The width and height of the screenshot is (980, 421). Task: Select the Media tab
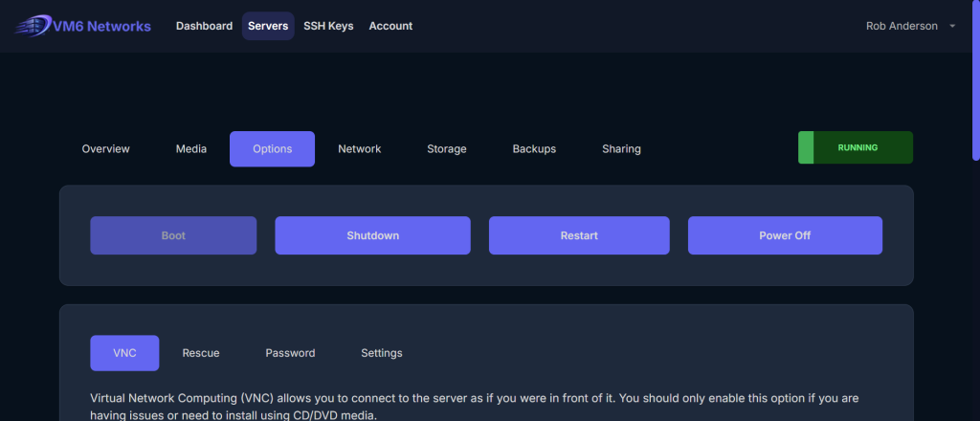click(x=191, y=149)
